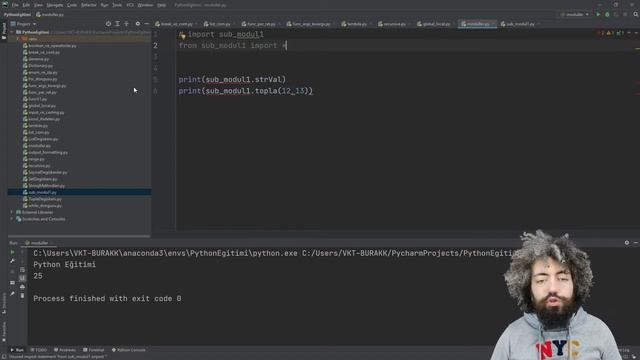Expand External Libraries node
Viewport: 640px width, 360px height.
(11, 212)
